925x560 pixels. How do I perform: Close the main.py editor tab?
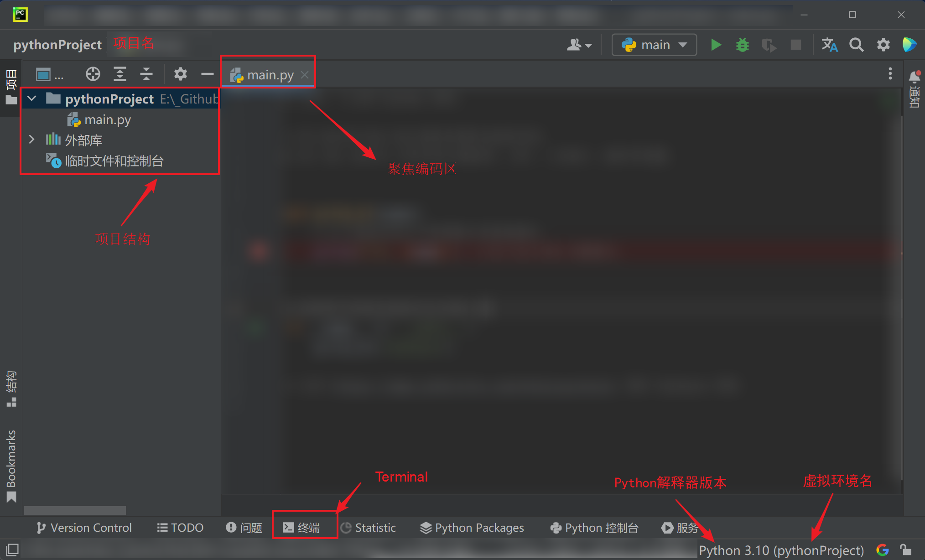coord(305,75)
